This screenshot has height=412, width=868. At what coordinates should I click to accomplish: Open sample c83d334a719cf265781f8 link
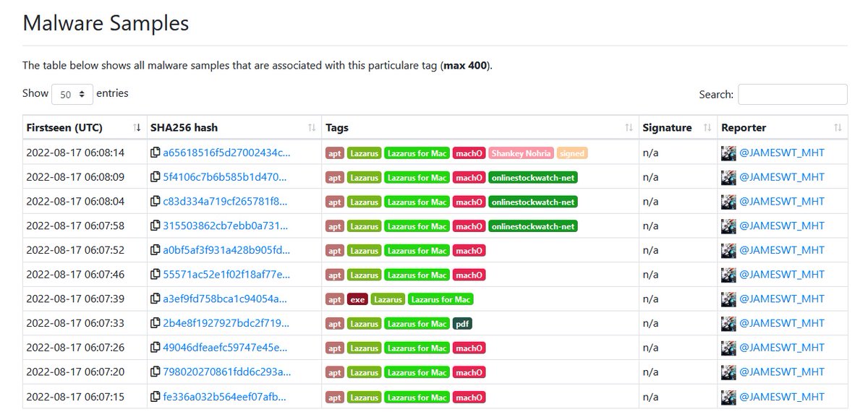(225, 202)
